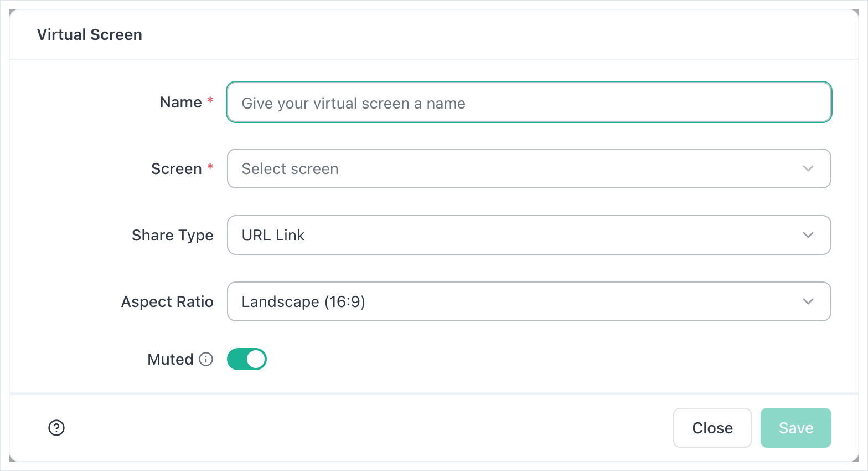Screen dimensions: 868x471
Task: Open the Share Type dropdown
Action: point(529,235)
